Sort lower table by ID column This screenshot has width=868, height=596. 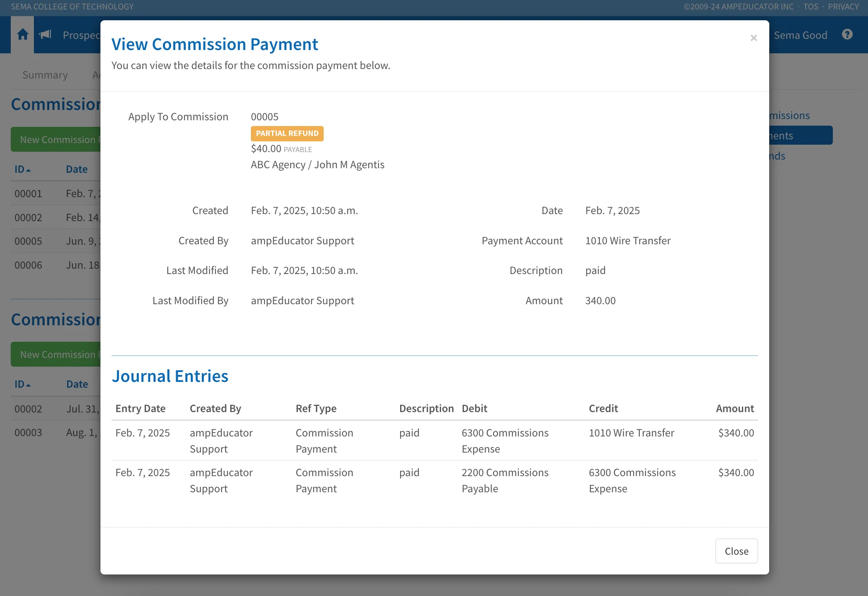click(x=22, y=384)
